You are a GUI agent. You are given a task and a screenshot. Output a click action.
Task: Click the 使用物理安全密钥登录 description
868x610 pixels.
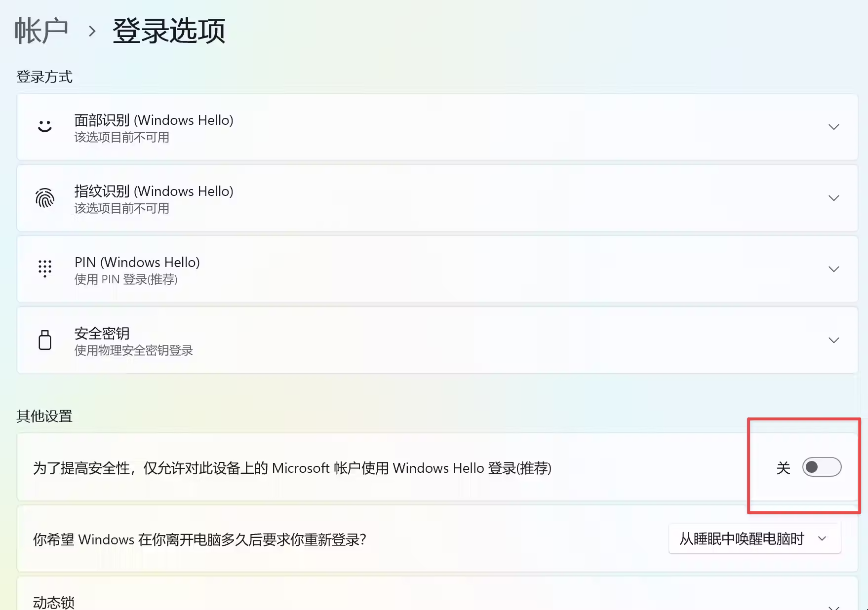click(133, 350)
